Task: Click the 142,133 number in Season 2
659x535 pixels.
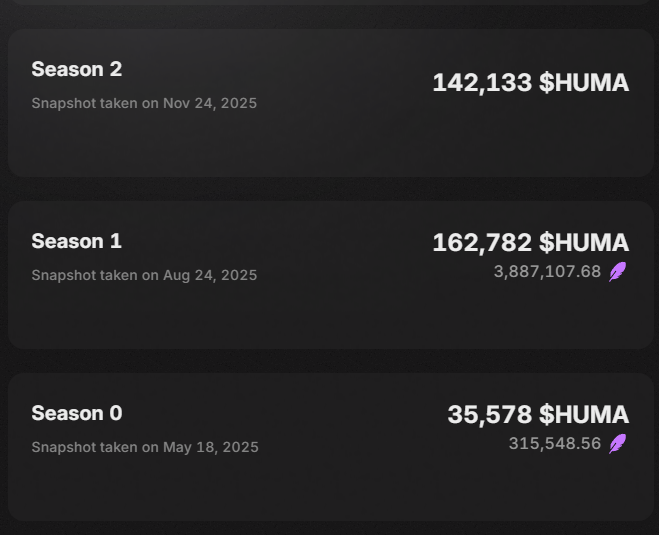Action: [482, 83]
